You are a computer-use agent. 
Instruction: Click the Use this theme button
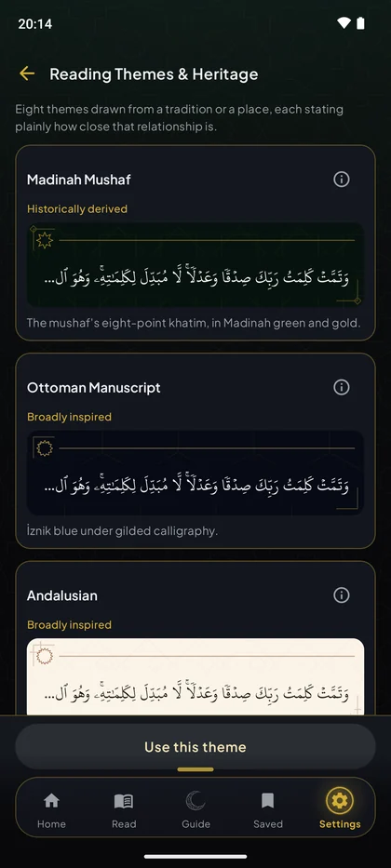click(x=195, y=747)
